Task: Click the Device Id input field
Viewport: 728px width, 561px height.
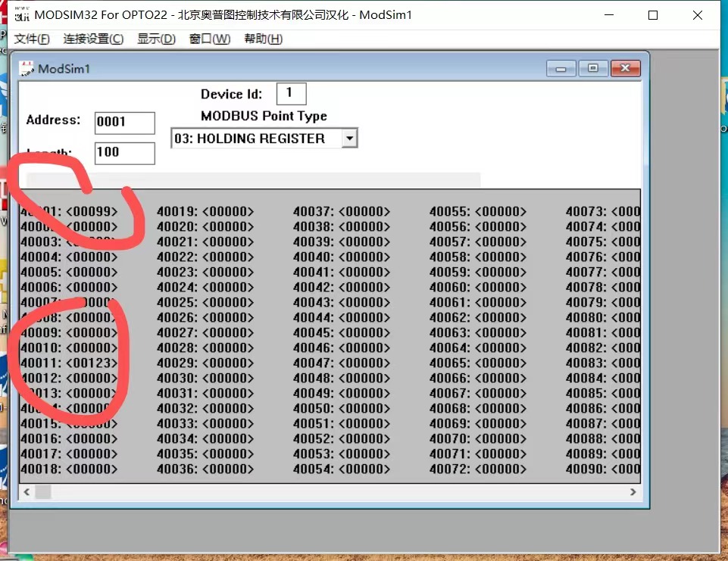Action: click(x=291, y=93)
